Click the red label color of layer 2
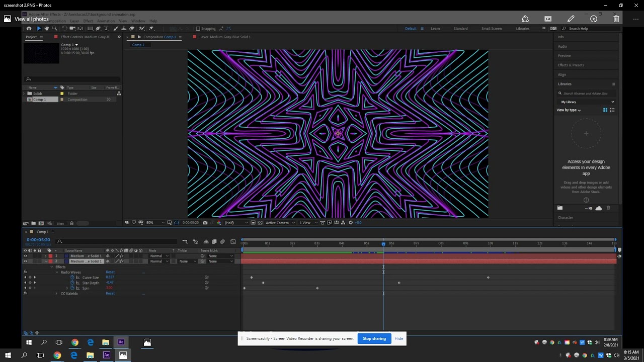 [50, 261]
